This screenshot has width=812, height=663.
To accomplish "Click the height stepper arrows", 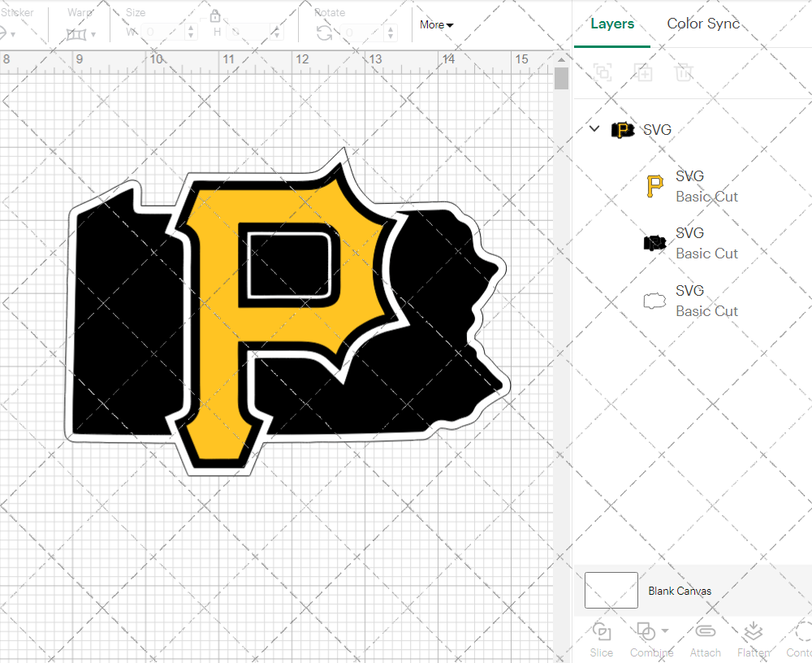I will pos(277,32).
